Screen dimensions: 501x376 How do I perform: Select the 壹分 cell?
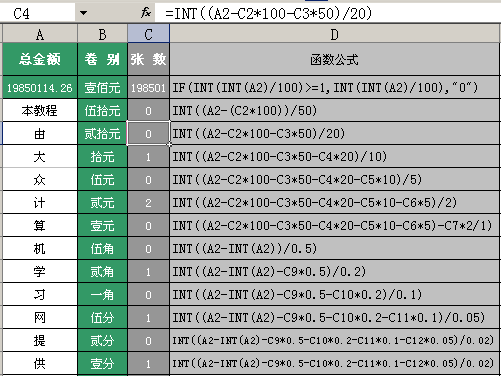click(102, 363)
